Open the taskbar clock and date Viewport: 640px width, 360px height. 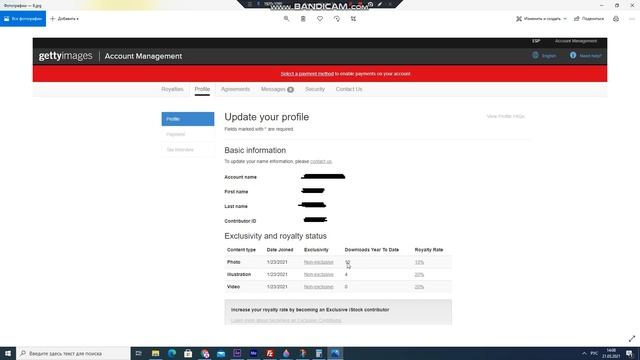click(x=611, y=353)
